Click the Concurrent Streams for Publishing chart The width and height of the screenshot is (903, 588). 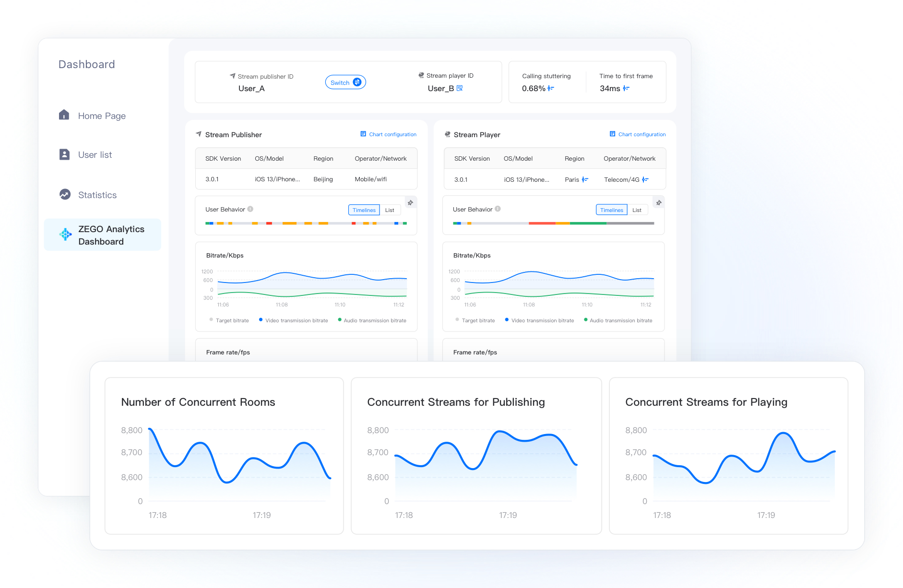click(x=486, y=464)
